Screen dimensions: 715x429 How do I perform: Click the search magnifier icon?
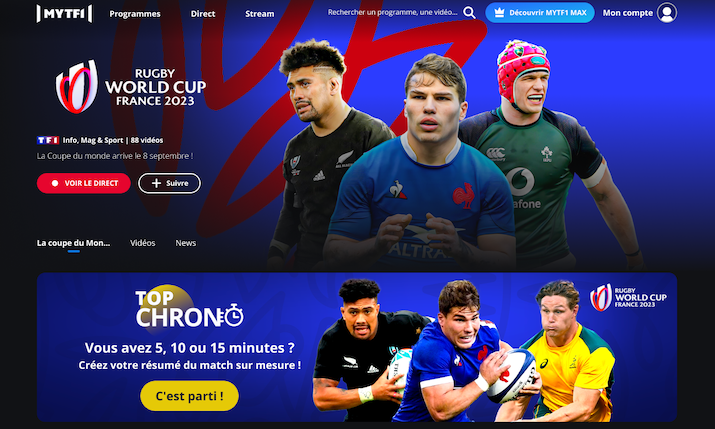[469, 13]
